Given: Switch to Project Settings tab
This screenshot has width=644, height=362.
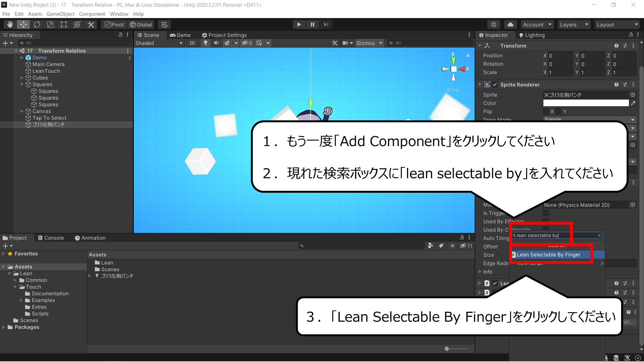Looking at the screenshot, I should (224, 35).
